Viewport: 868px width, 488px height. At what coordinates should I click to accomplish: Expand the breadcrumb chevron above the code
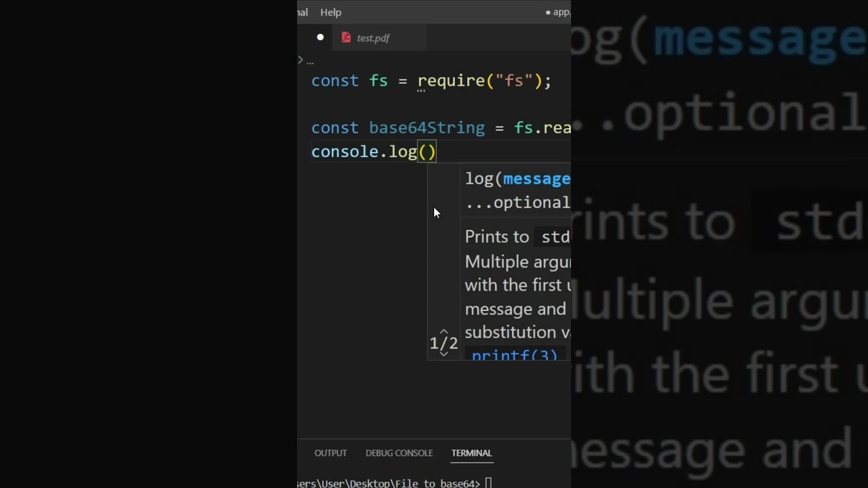pos(300,60)
